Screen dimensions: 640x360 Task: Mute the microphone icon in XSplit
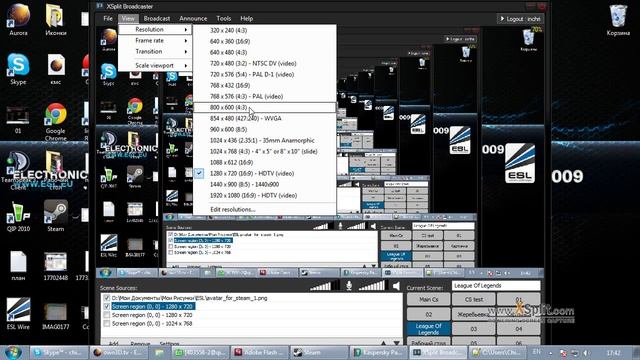349,286
